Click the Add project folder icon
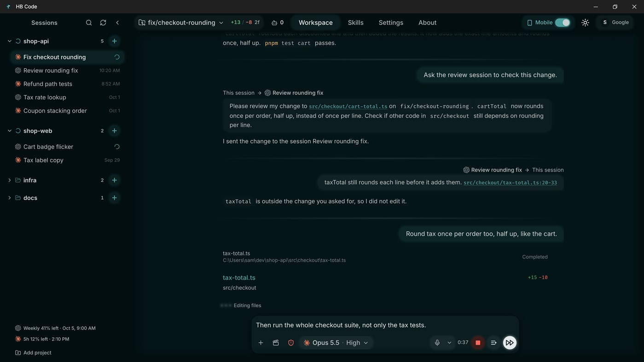The width and height of the screenshot is (644, 362). [x=18, y=353]
